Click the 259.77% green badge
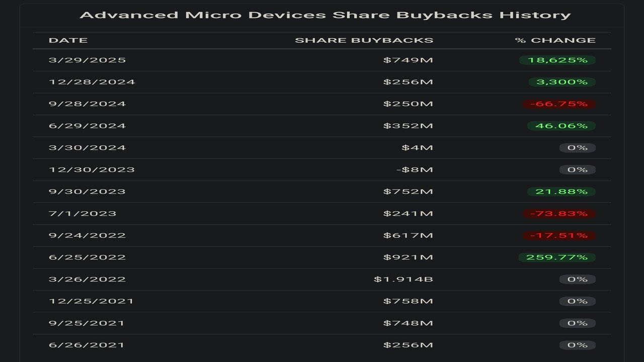The image size is (644, 362). coord(557,257)
